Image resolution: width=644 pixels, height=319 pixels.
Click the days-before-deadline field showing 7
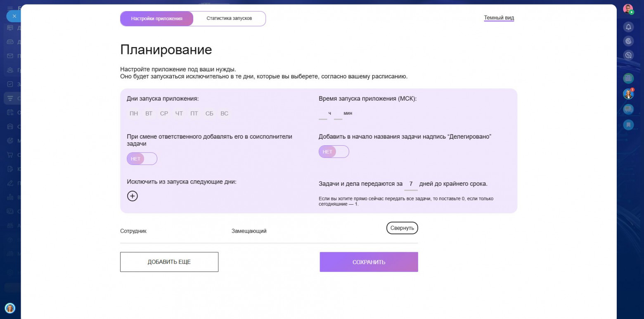pyautogui.click(x=411, y=184)
